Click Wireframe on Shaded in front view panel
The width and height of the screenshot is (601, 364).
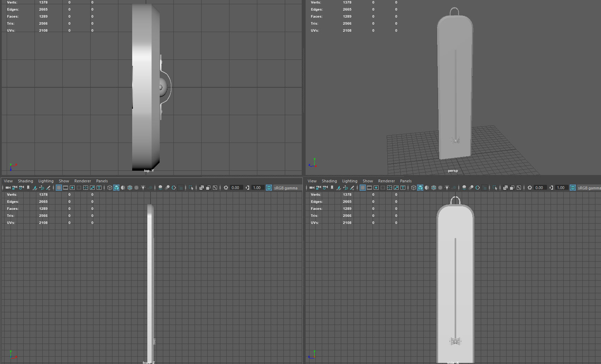[130, 188]
